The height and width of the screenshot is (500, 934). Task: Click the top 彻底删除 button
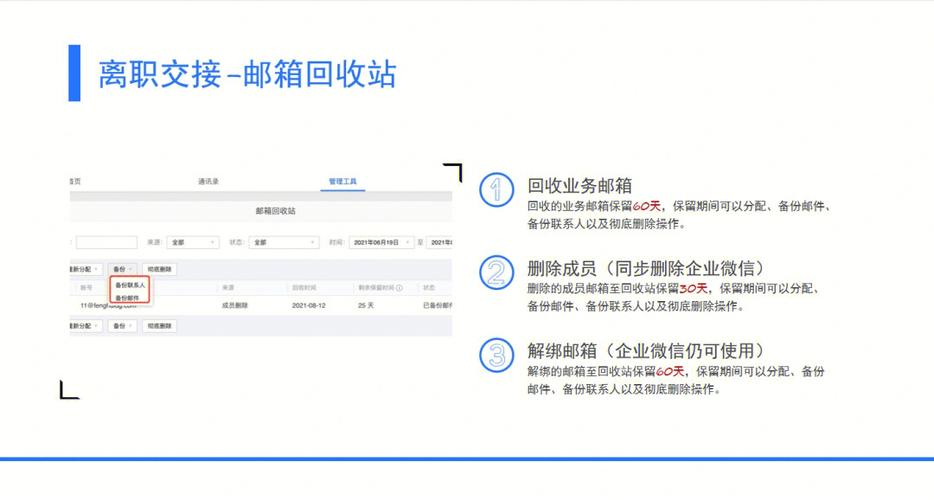point(159,269)
